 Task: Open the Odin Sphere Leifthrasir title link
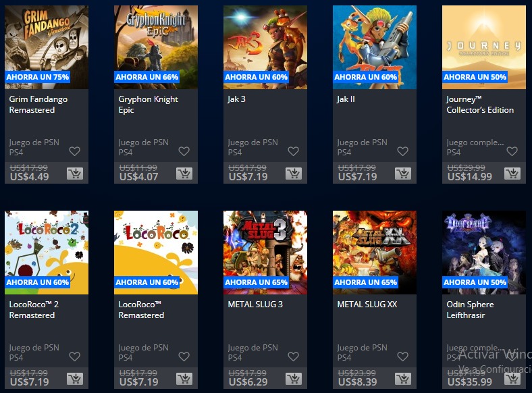click(471, 310)
